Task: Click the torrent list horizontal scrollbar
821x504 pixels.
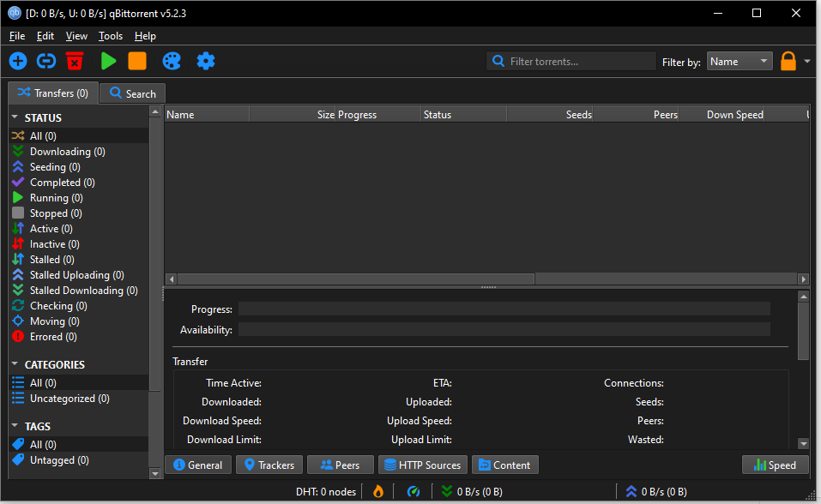Action: 356,279
